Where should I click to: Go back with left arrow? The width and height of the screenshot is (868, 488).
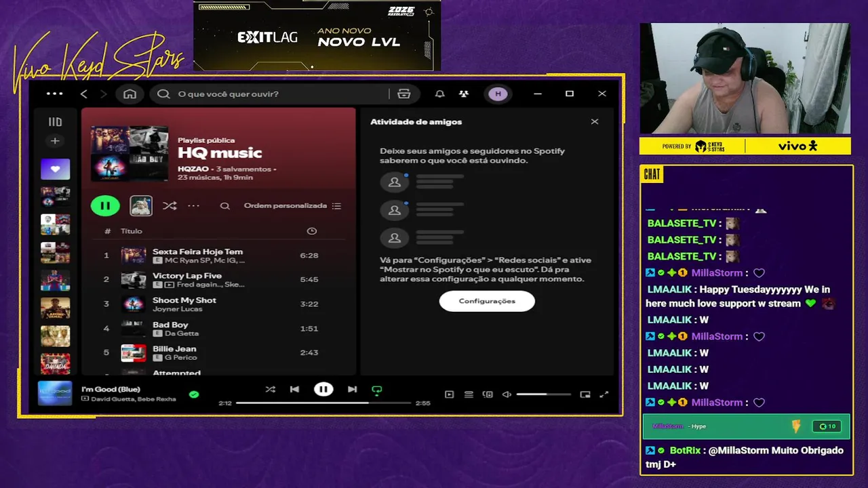click(84, 94)
